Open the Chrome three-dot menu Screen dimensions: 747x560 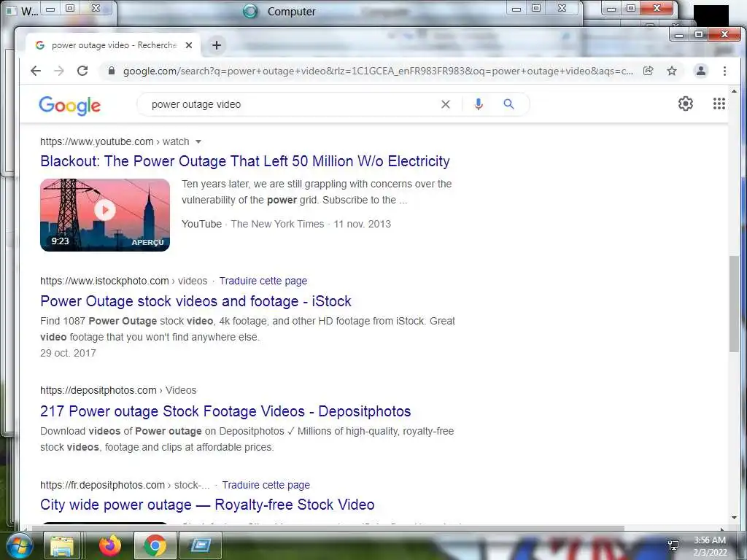click(724, 71)
